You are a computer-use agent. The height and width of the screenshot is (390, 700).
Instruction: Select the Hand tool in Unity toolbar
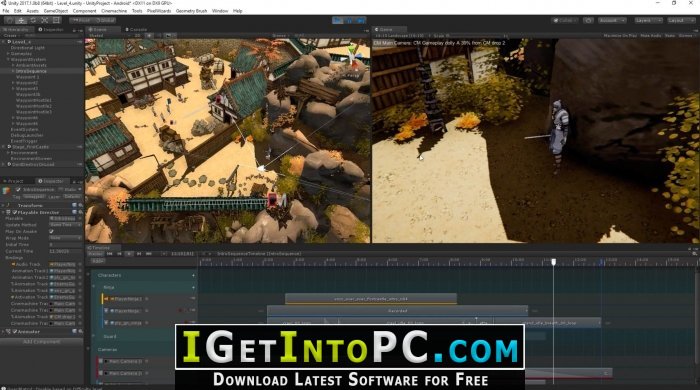coord(9,21)
